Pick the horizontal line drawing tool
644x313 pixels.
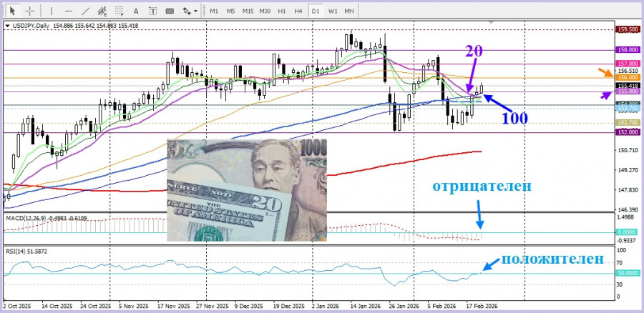tap(68, 11)
